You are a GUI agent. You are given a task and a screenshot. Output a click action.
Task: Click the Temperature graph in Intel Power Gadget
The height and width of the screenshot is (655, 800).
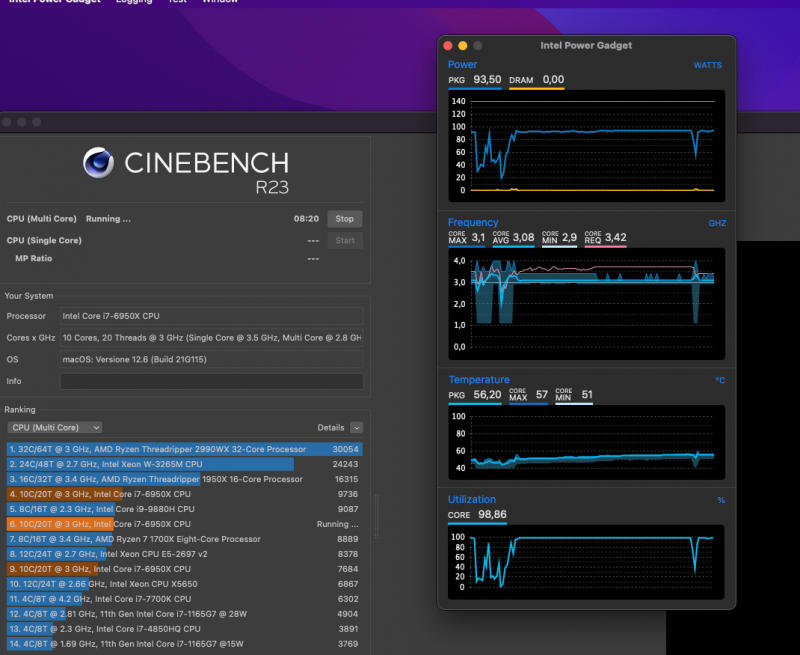[587, 442]
